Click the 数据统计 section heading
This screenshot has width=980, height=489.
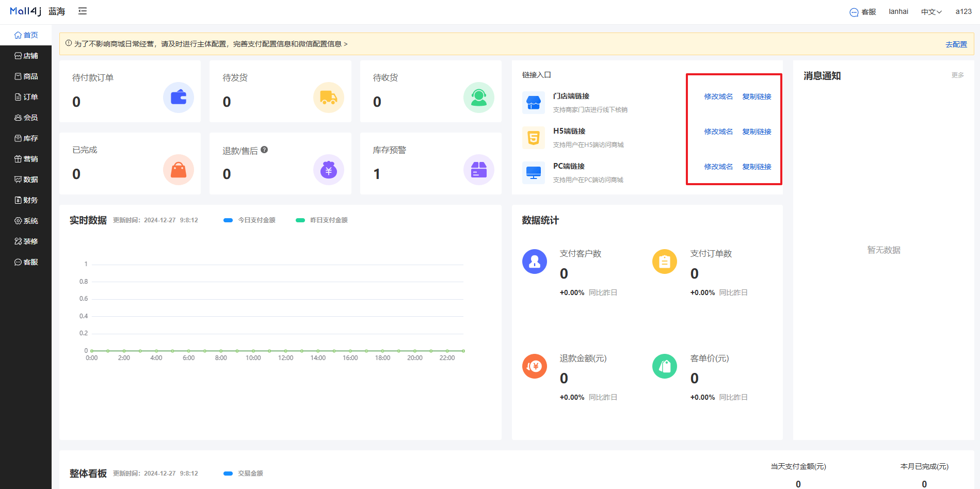[x=540, y=220]
